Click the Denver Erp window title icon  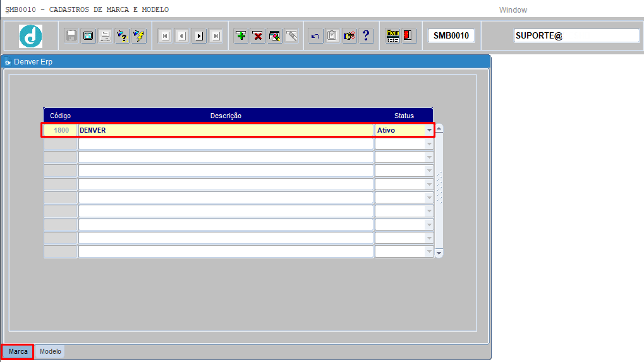point(8,62)
